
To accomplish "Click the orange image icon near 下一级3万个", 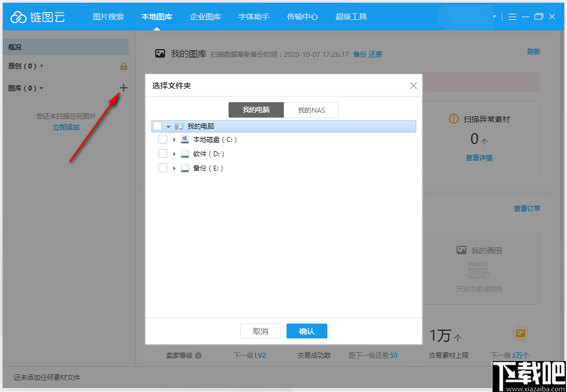I will point(521,334).
